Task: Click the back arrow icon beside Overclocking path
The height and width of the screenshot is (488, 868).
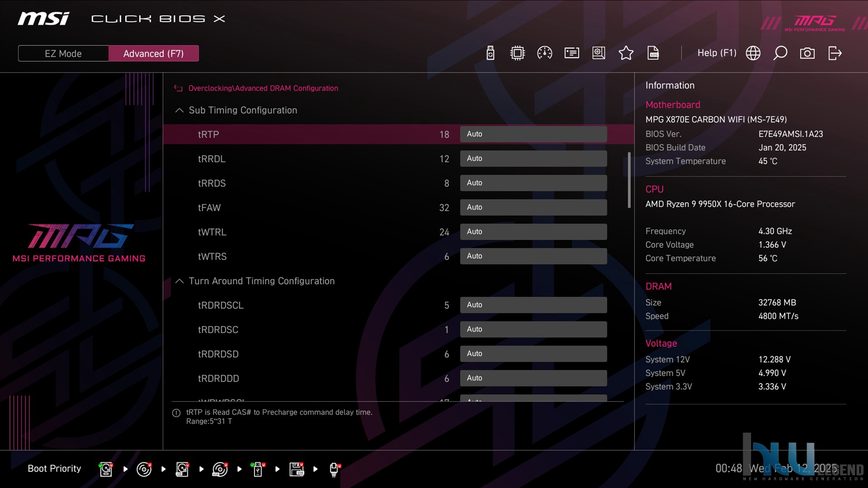Action: (x=178, y=88)
